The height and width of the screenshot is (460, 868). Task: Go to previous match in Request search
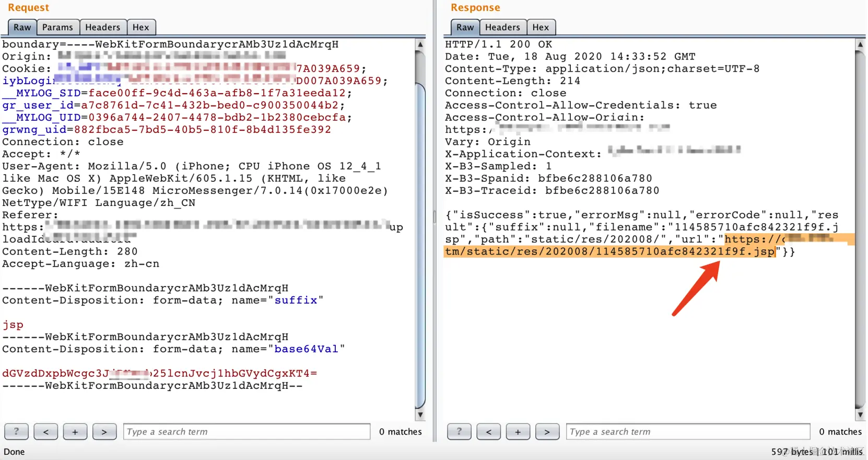46,432
